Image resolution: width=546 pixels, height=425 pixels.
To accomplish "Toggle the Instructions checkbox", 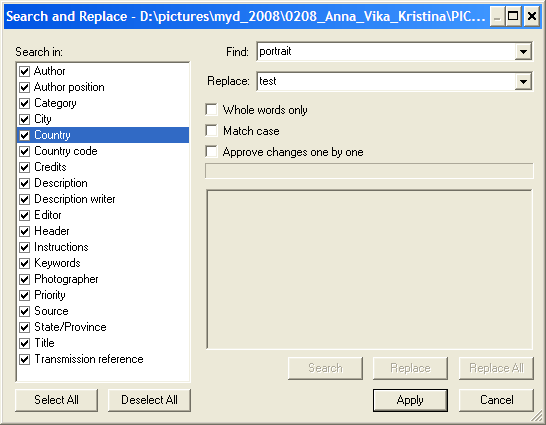I will (x=24, y=247).
